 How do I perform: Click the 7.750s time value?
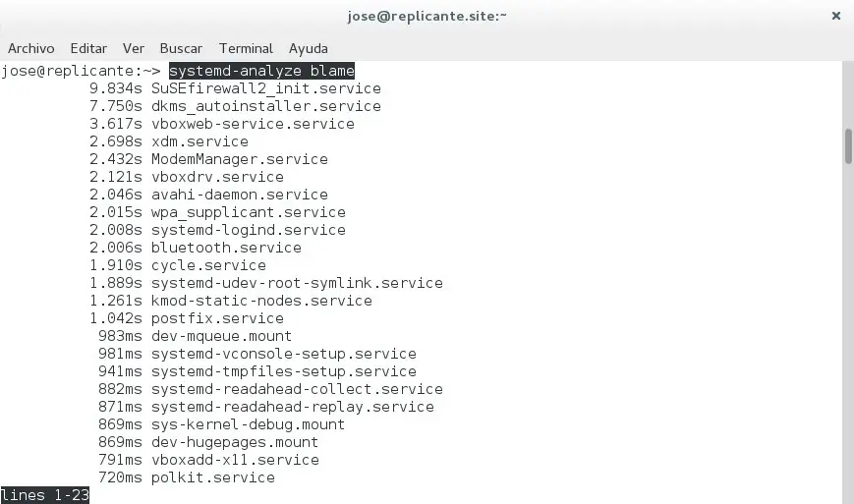pyautogui.click(x=116, y=106)
